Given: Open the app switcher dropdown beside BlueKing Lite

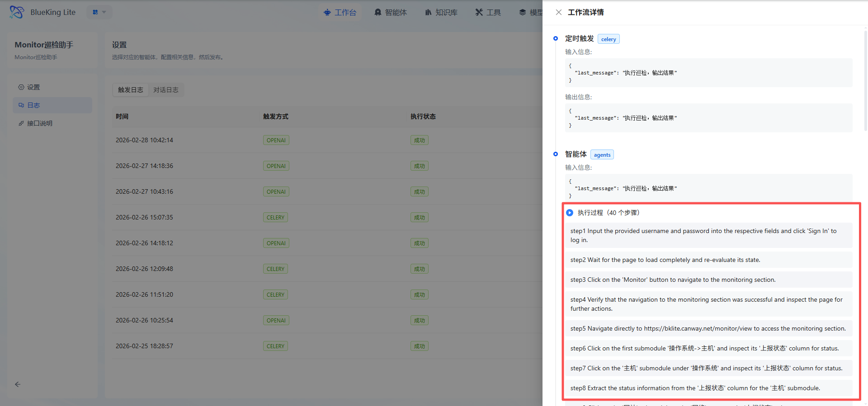Looking at the screenshot, I should [99, 12].
